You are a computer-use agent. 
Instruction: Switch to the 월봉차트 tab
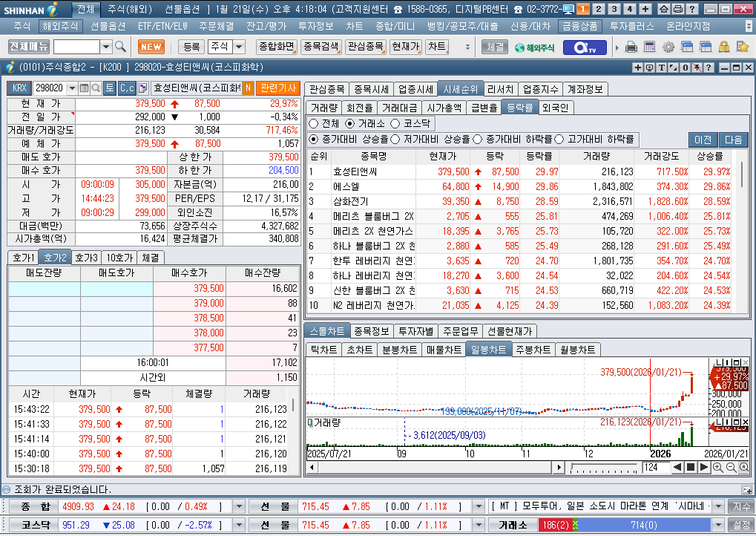pos(578,350)
